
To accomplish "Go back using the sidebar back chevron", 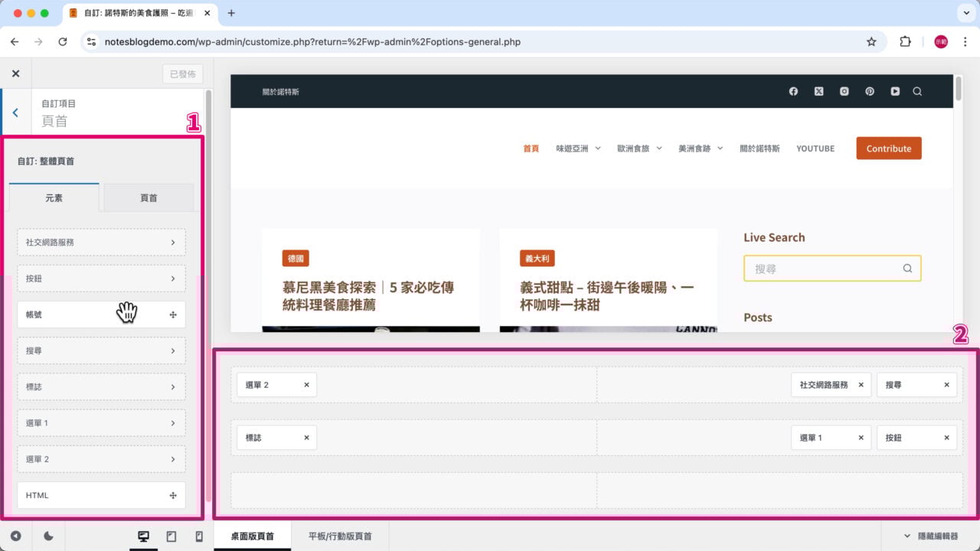I will tap(15, 112).
